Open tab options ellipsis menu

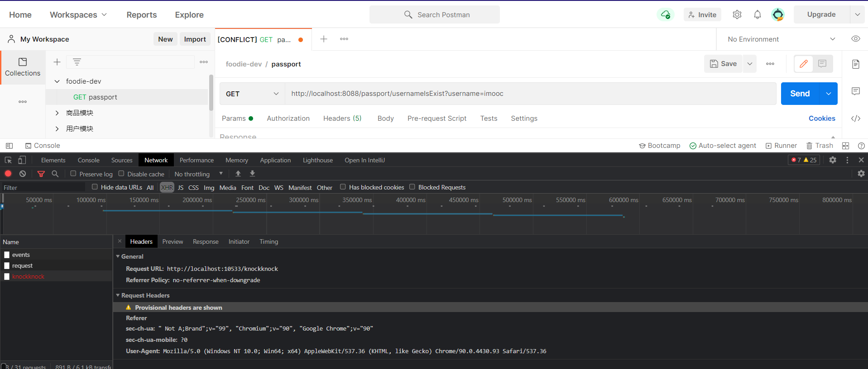click(344, 39)
